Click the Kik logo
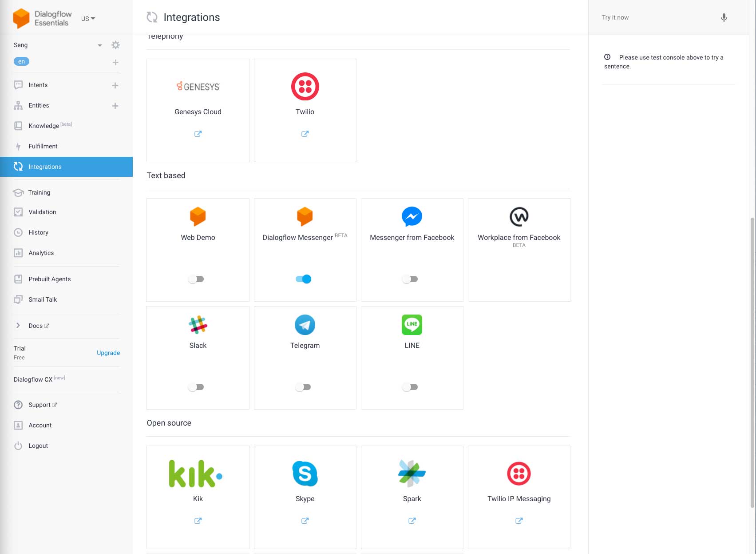 (196, 474)
